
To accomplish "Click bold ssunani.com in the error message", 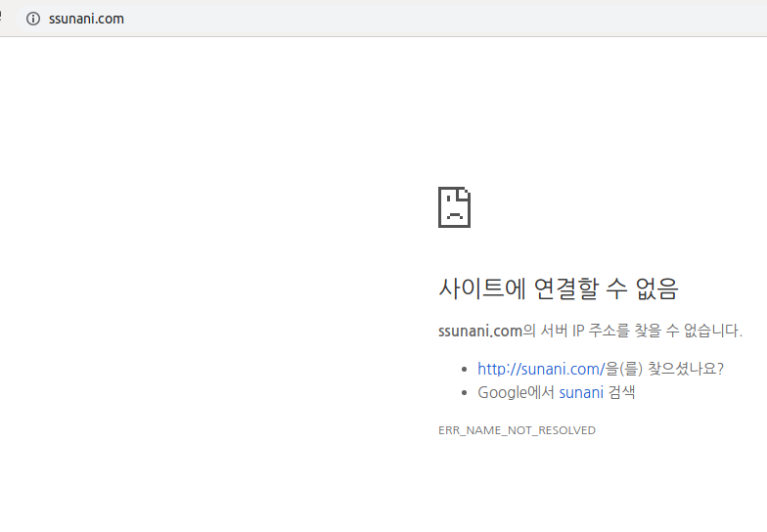I will click(x=480, y=331).
